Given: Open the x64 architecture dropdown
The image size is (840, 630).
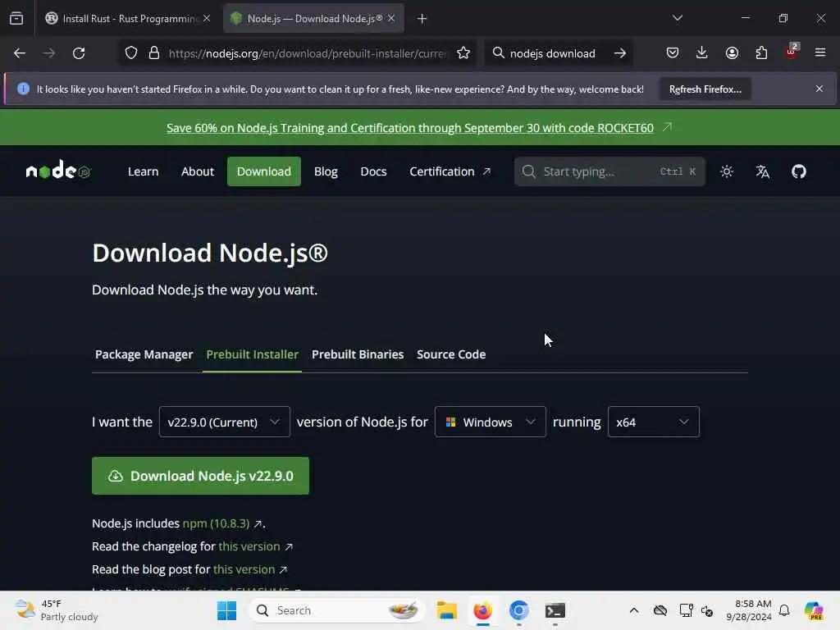Looking at the screenshot, I should pyautogui.click(x=653, y=422).
